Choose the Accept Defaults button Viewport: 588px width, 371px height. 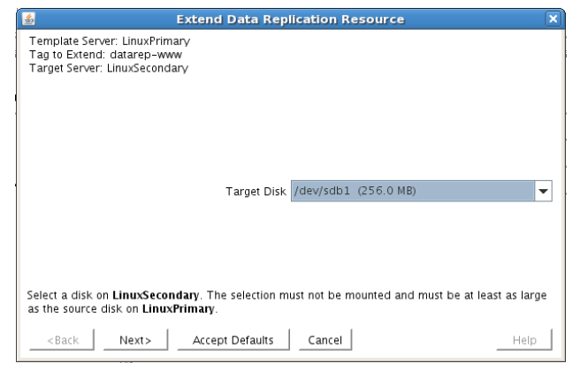pyautogui.click(x=233, y=339)
